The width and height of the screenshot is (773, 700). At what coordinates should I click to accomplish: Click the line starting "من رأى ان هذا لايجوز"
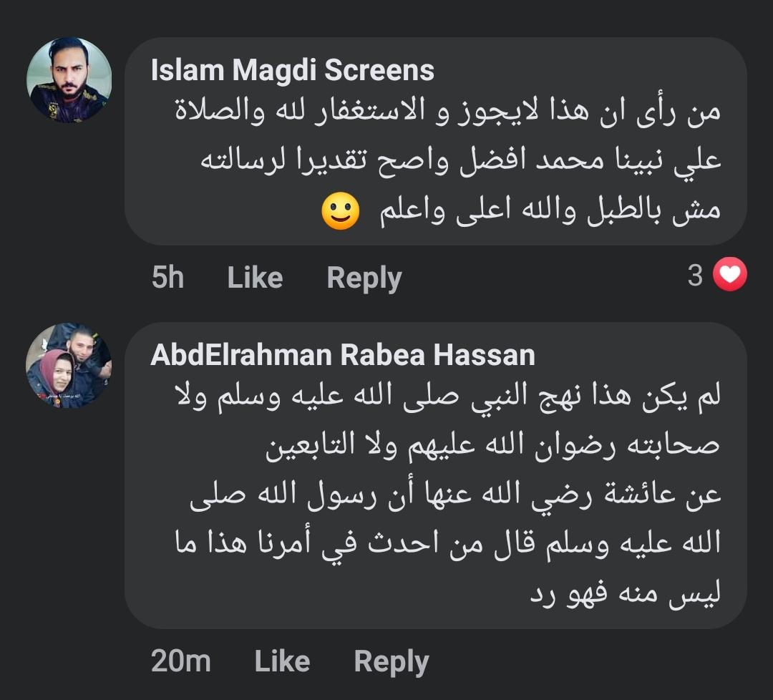pyautogui.click(x=447, y=111)
